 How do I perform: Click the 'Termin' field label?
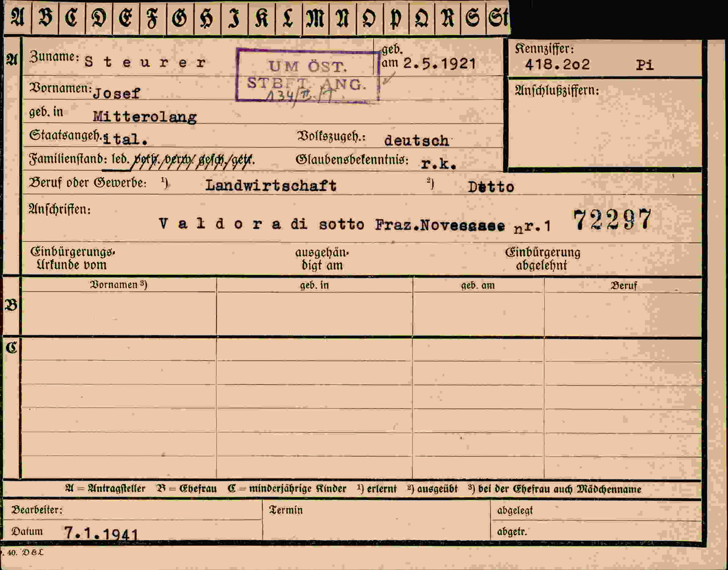click(286, 510)
